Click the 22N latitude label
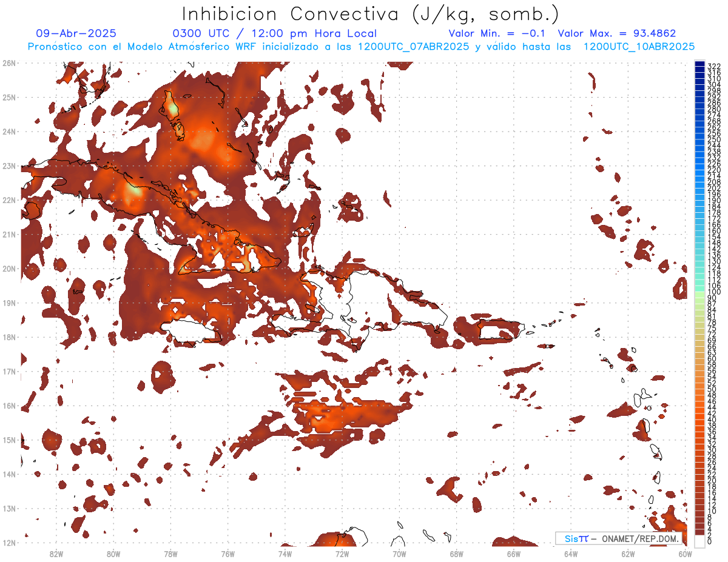This screenshot has width=728, height=562. (9, 200)
